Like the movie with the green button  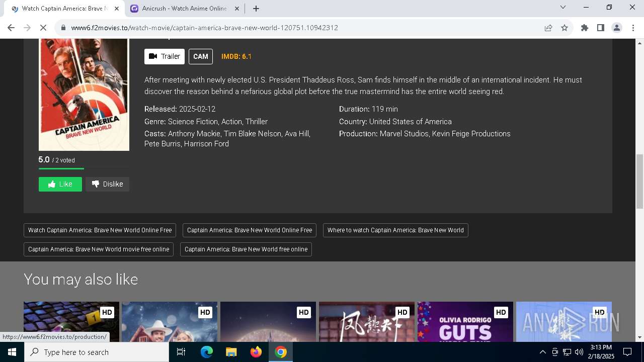[x=60, y=184]
